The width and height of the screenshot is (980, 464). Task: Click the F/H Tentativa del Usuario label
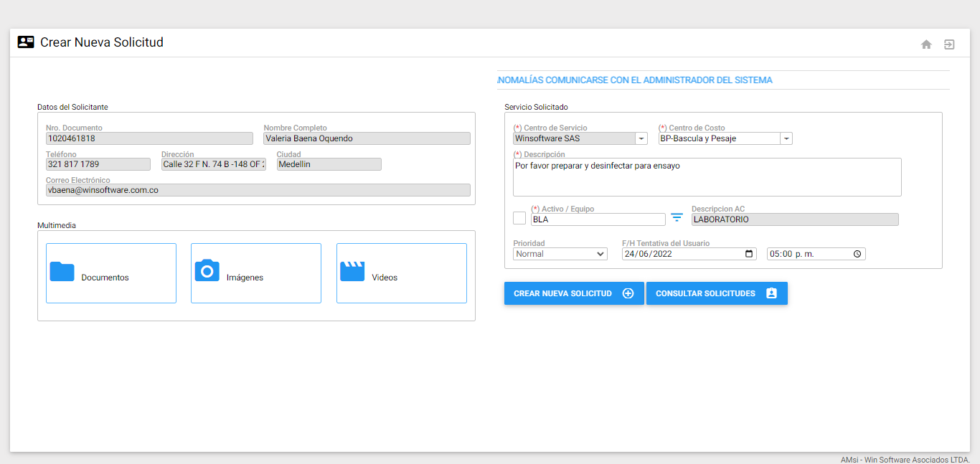coord(666,243)
